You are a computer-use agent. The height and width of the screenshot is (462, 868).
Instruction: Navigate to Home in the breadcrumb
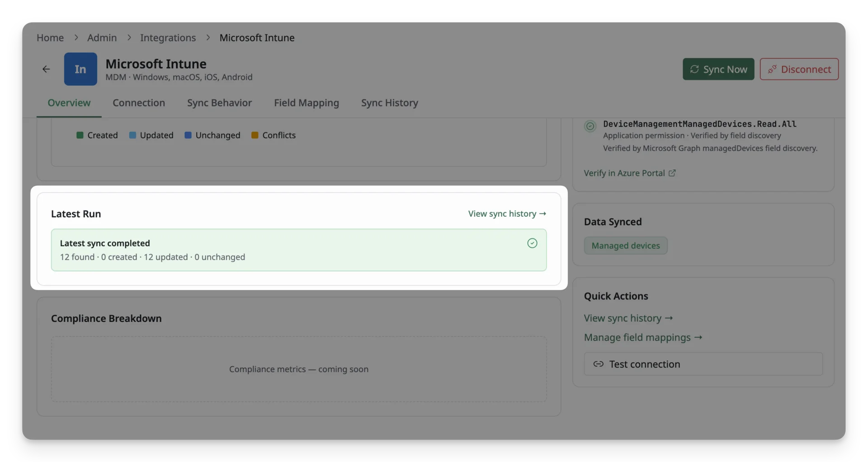pyautogui.click(x=50, y=37)
